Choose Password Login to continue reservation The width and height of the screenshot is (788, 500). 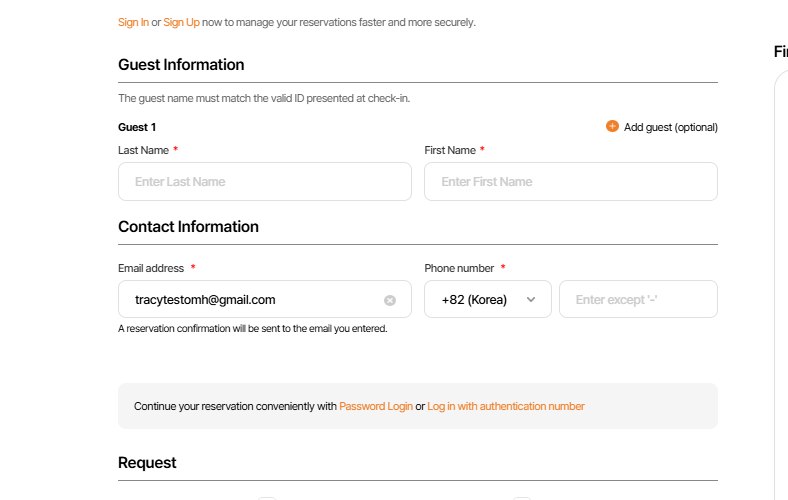375,406
